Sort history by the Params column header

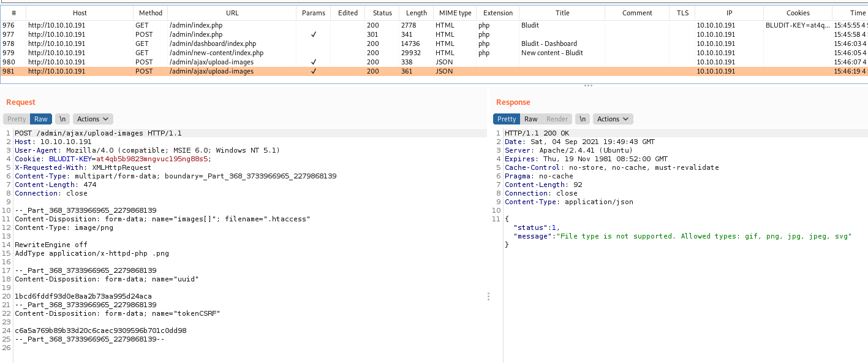(314, 13)
